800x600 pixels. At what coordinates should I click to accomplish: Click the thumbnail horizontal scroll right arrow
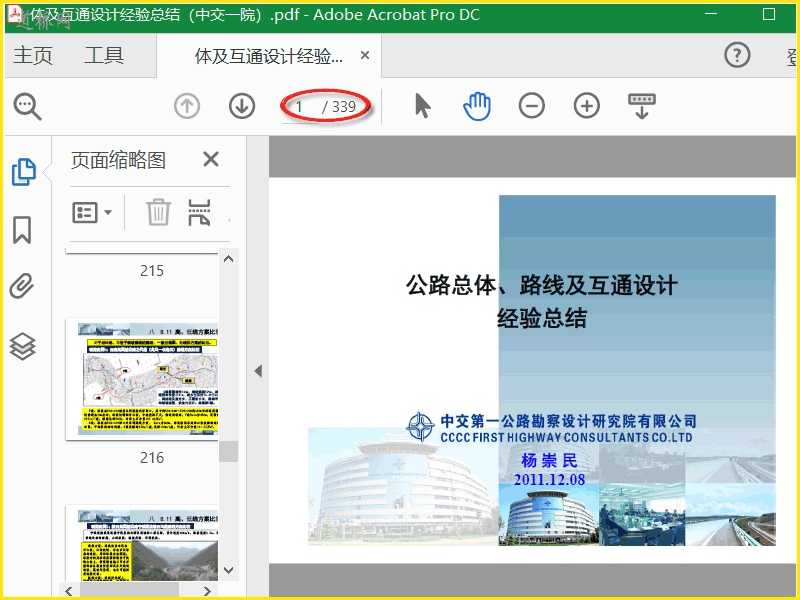[x=207, y=591]
